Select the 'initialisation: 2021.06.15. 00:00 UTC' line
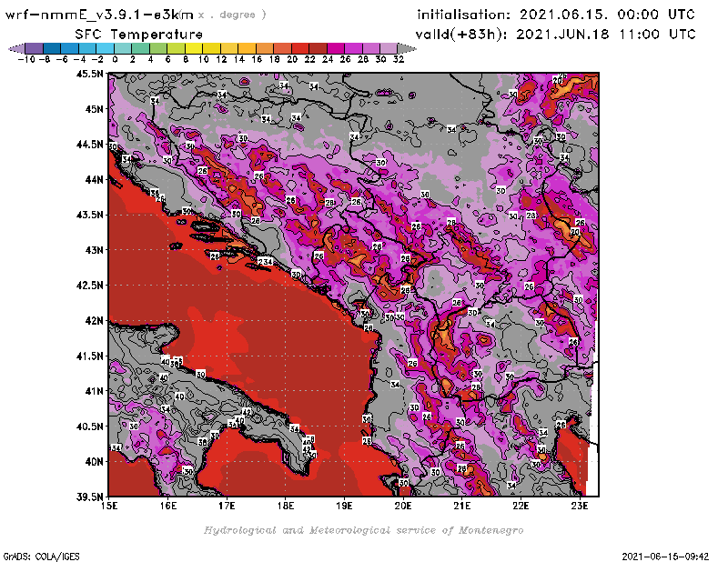This screenshot has width=728, height=562. pos(556,15)
